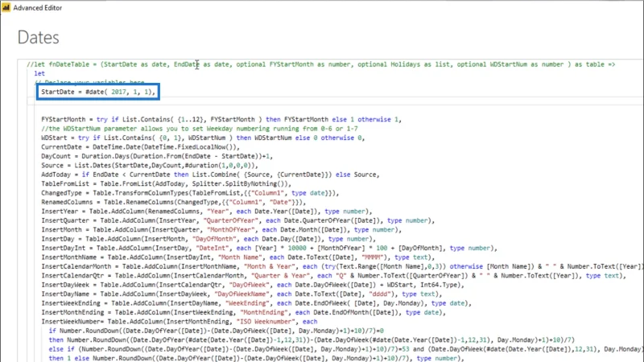
Task: Click the InsertYear line
Action: tap(207, 212)
